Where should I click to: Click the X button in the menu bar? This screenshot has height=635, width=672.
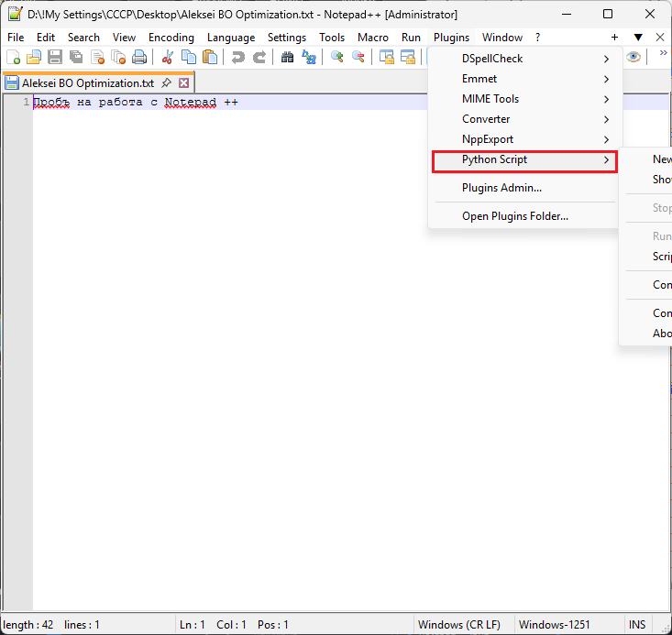660,38
